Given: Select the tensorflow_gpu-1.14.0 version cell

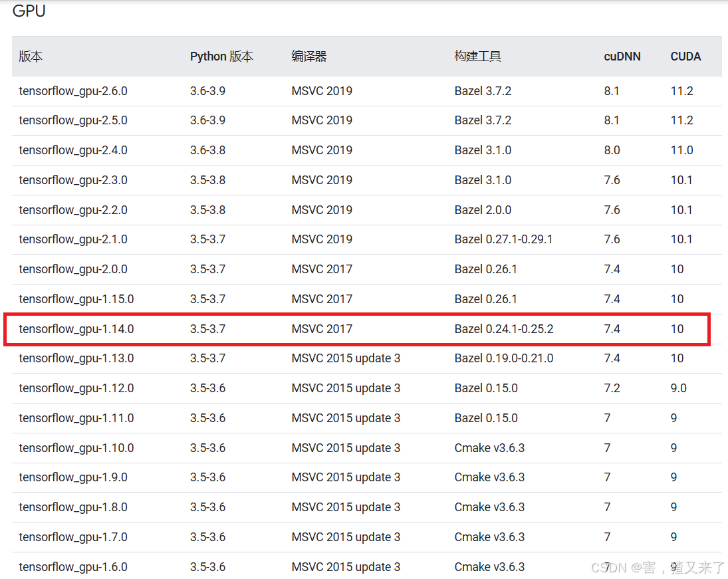Looking at the screenshot, I should click(76, 329).
